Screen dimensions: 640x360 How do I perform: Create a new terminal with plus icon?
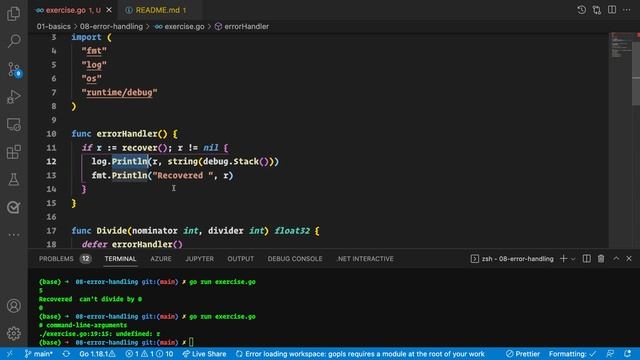click(x=563, y=259)
